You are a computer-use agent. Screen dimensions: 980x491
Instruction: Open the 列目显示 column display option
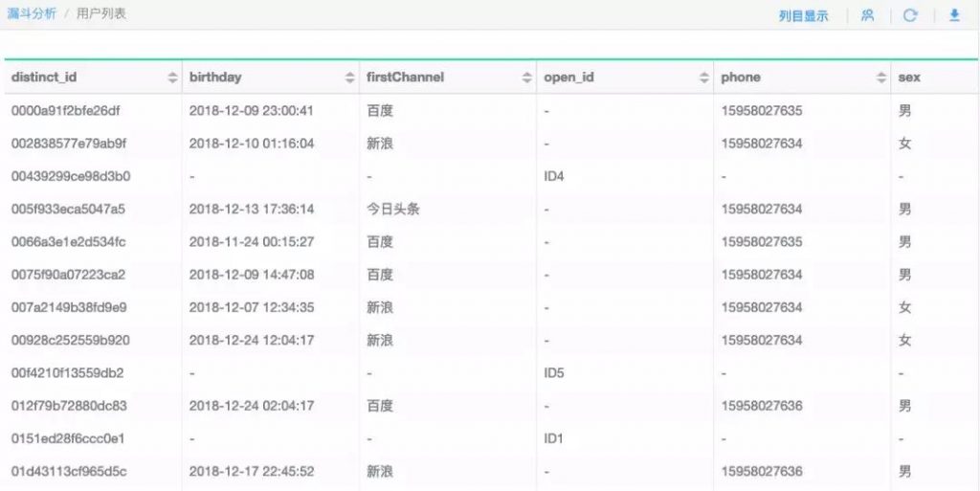tap(803, 16)
